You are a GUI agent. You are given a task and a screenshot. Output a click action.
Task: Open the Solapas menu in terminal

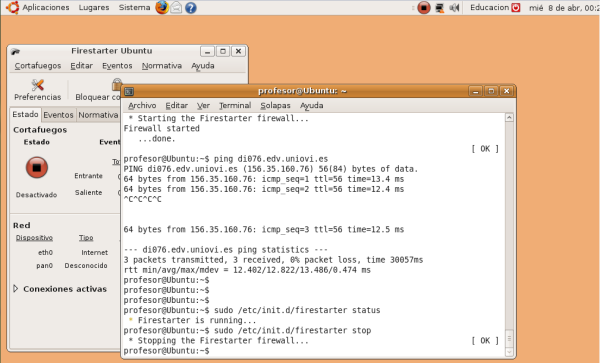275,106
